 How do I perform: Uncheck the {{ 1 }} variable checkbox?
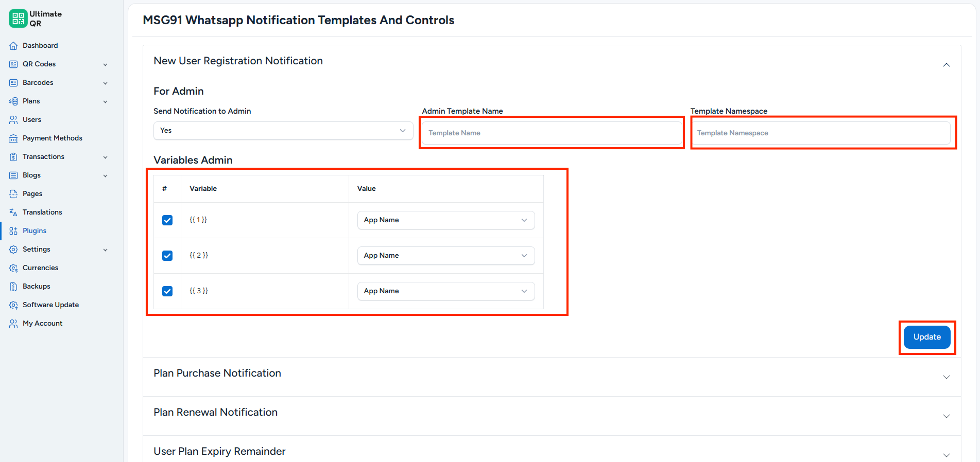pos(167,220)
